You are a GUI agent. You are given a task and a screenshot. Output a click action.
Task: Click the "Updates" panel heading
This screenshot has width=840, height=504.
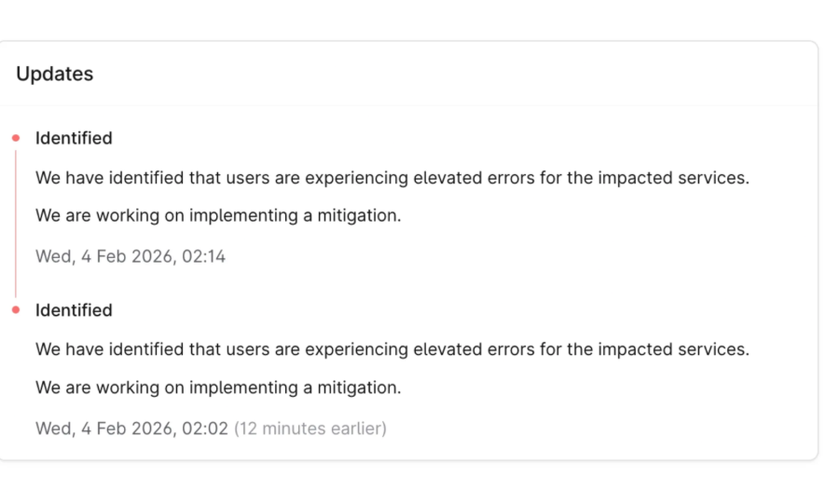(x=55, y=75)
